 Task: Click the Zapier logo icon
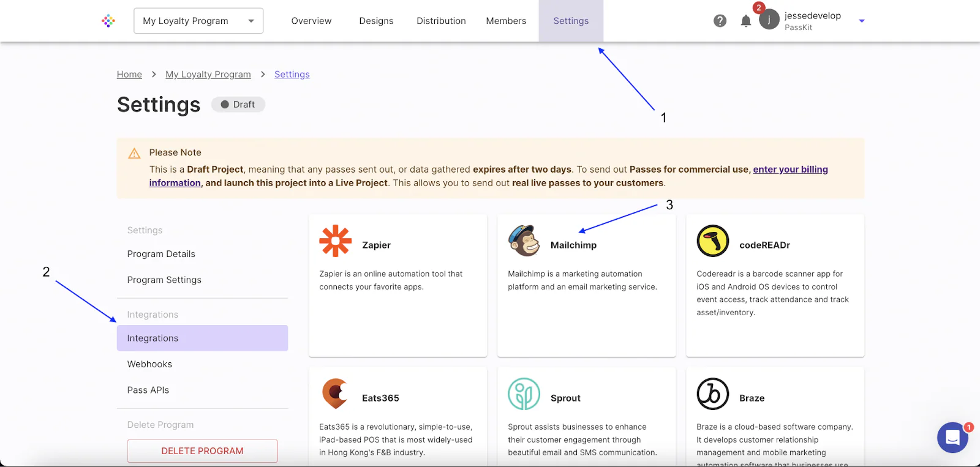point(335,241)
